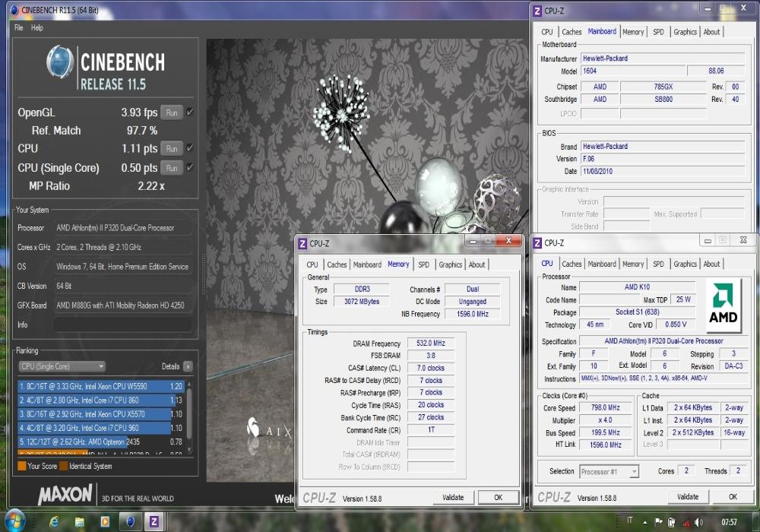The width and height of the screenshot is (760, 532).
Task: Open Mainboard tab in Processor CPU-Z window
Action: (602, 264)
